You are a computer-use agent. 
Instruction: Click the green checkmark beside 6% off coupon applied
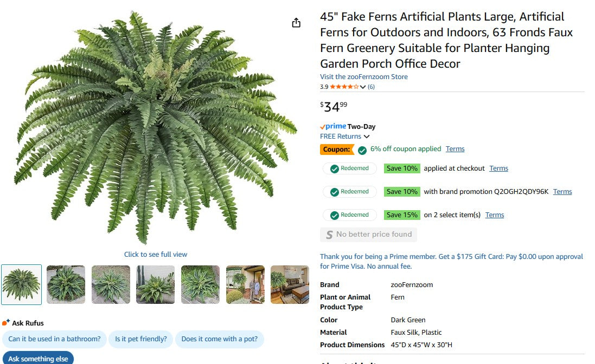tap(362, 149)
